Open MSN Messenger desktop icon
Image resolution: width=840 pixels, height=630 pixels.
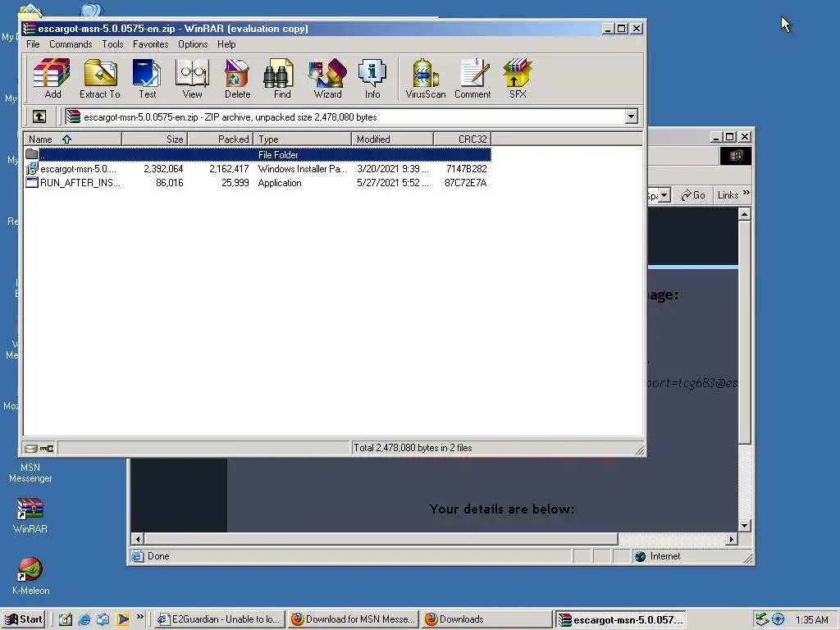click(x=30, y=472)
